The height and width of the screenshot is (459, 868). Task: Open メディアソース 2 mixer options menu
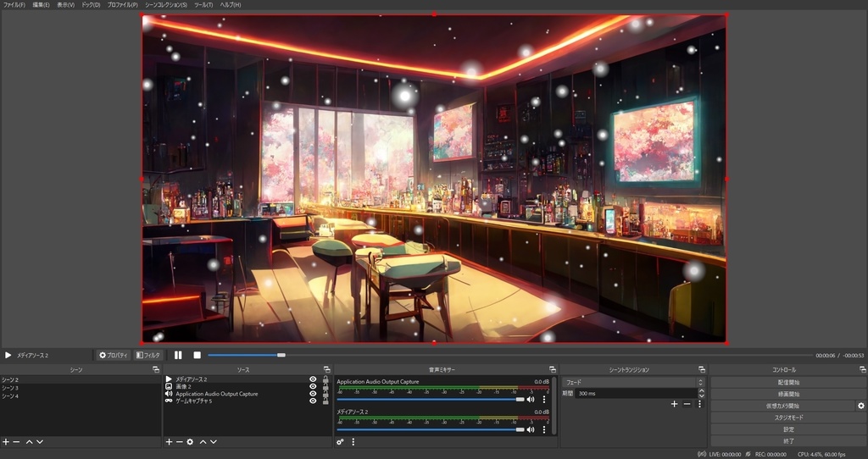pyautogui.click(x=544, y=429)
